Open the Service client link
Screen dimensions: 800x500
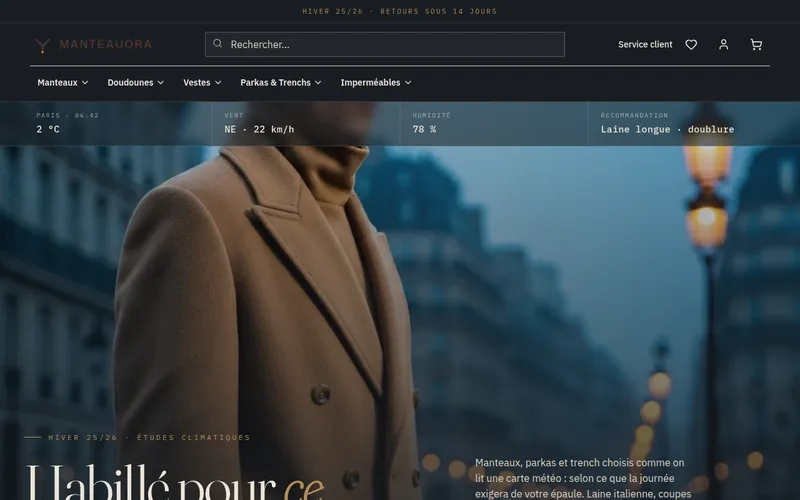(x=645, y=44)
